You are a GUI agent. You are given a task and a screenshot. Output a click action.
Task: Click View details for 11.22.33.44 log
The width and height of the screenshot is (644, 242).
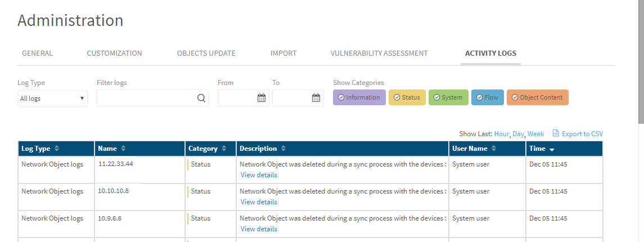tap(259, 174)
